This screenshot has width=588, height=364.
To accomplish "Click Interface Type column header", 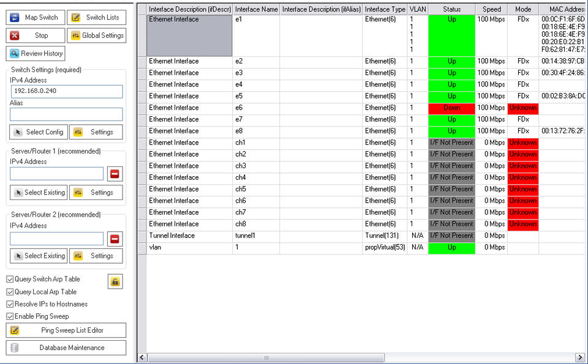I will (x=385, y=9).
